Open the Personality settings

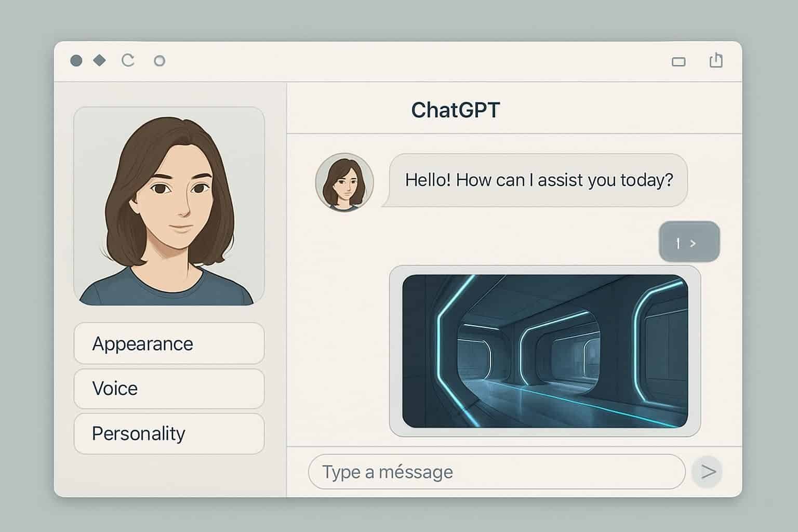pyautogui.click(x=169, y=434)
